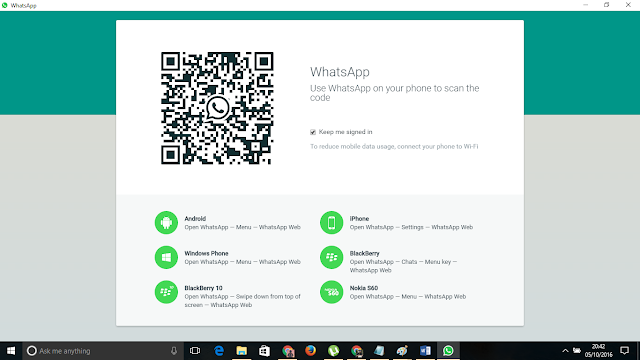This screenshot has width=640, height=360.
Task: Launch Firefox from the taskbar
Action: click(310, 351)
